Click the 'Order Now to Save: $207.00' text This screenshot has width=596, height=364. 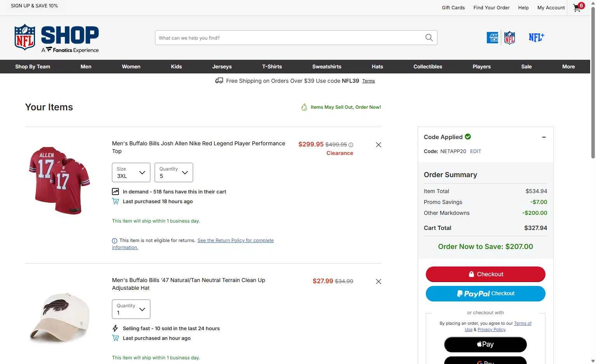[485, 247]
